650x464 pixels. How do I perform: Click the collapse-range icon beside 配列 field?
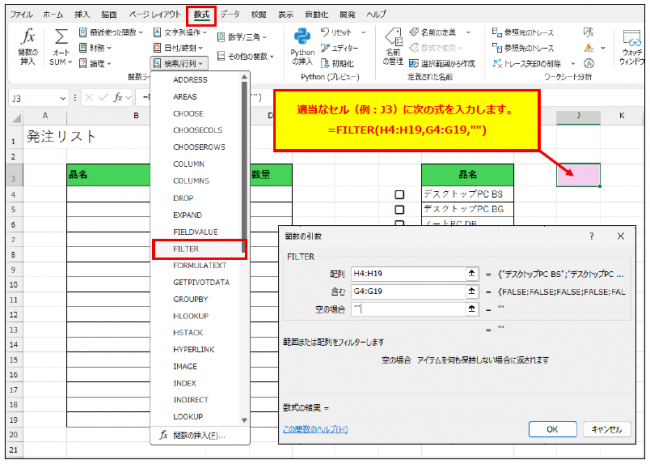point(471,272)
